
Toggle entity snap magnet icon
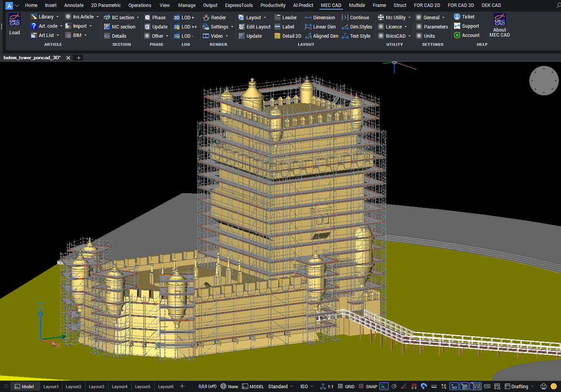tap(414, 387)
